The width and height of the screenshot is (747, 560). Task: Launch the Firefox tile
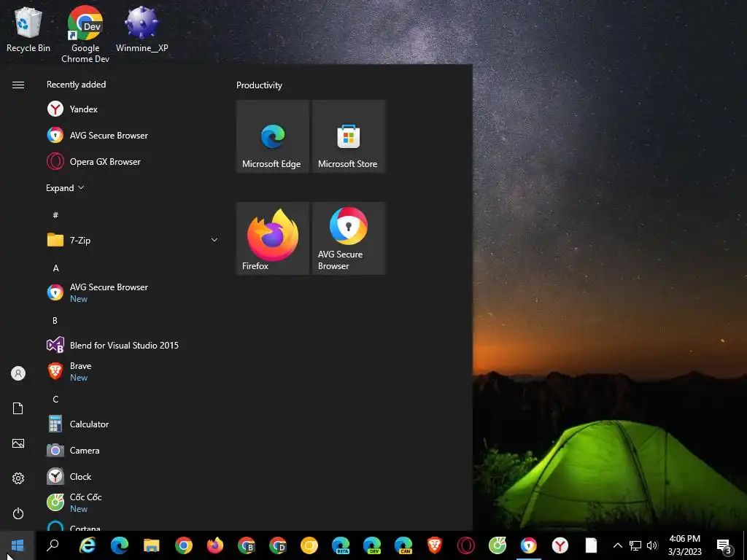click(x=273, y=238)
